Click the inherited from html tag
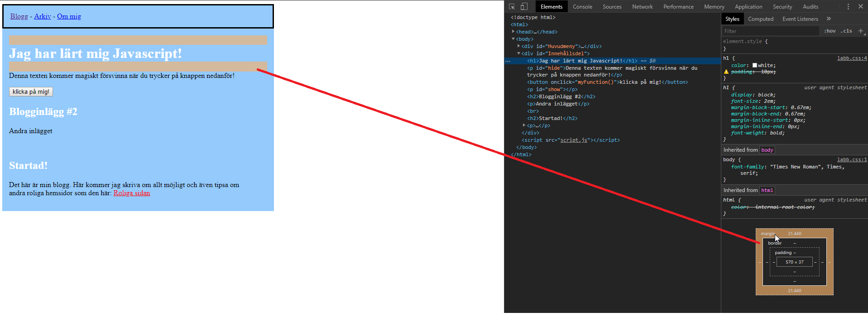Screen dimensions: 868x322 pos(767,190)
